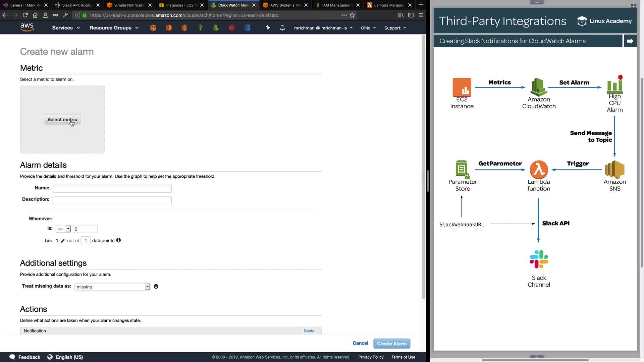The image size is (644, 362).
Task: Bookmark this page with star icon
Action: pyautogui.click(x=352, y=15)
